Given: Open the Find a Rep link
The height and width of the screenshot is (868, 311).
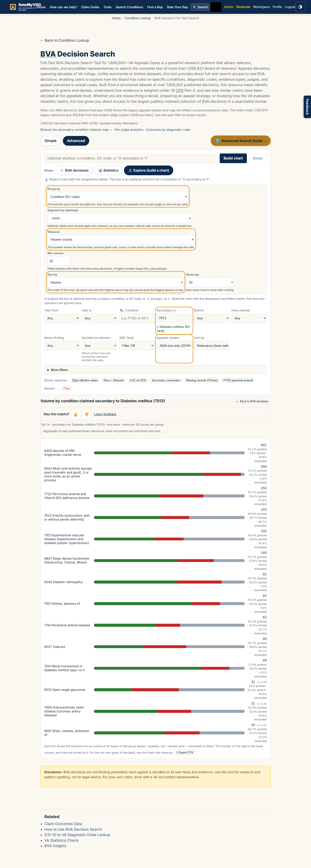Looking at the screenshot, I should (155, 7).
